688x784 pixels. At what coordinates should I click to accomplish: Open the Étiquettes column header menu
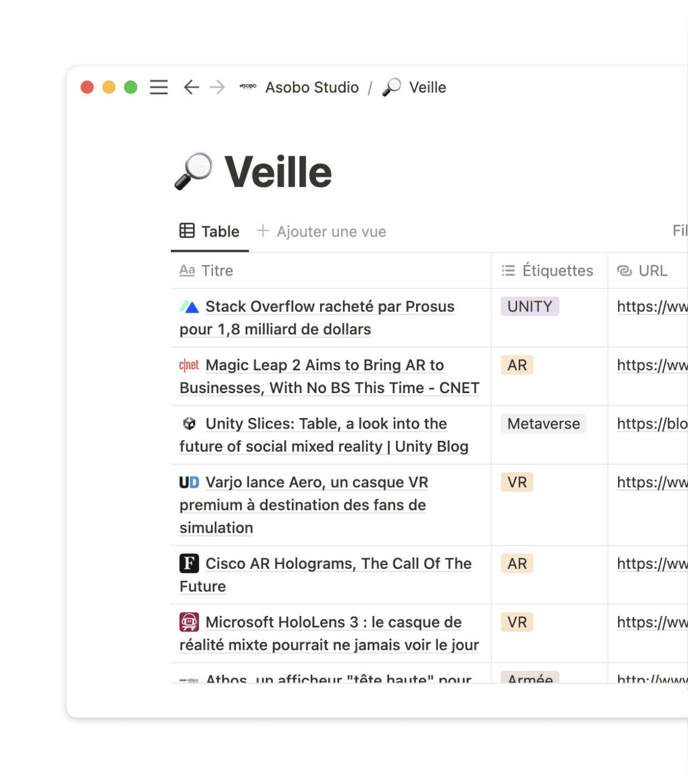click(557, 271)
